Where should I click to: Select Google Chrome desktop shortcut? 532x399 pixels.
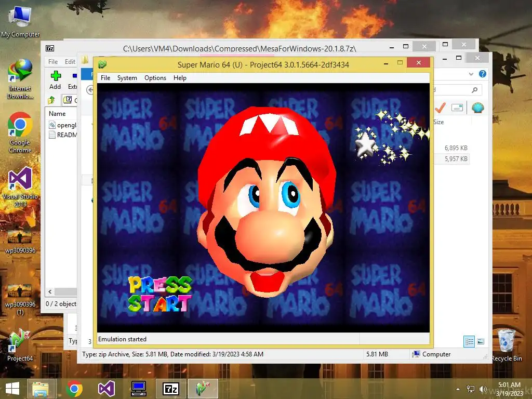point(20,132)
